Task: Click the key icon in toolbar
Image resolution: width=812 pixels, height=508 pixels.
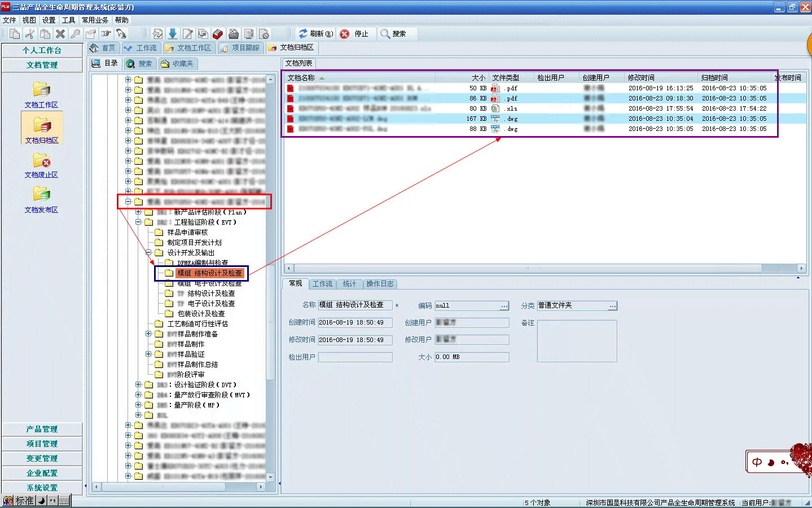Action: 75,34
